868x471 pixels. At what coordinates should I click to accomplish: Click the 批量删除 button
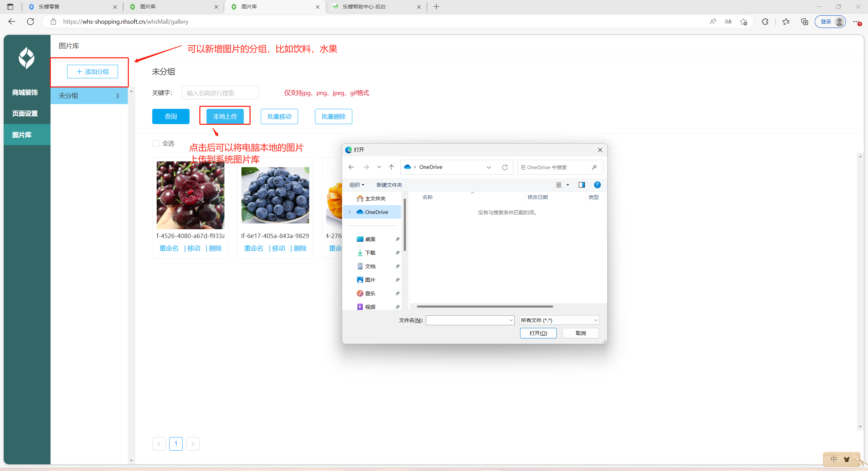click(334, 116)
